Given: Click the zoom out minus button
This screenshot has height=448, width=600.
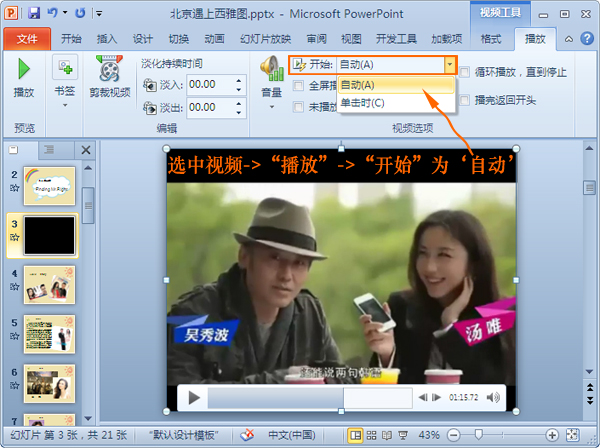Looking at the screenshot, I should coord(453,435).
